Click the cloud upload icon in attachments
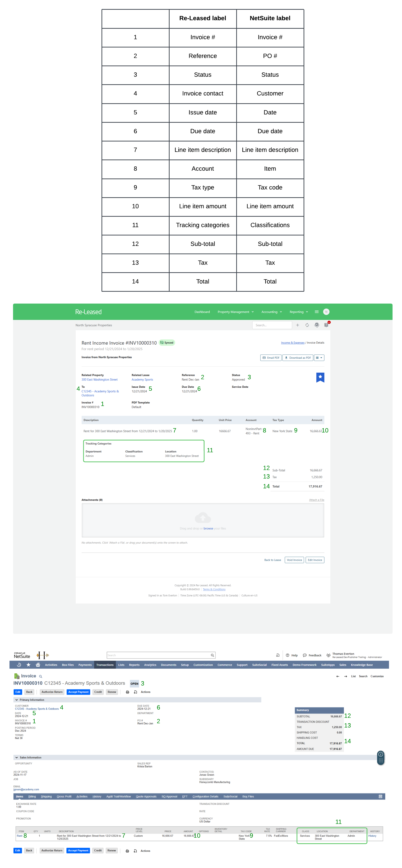 (203, 518)
